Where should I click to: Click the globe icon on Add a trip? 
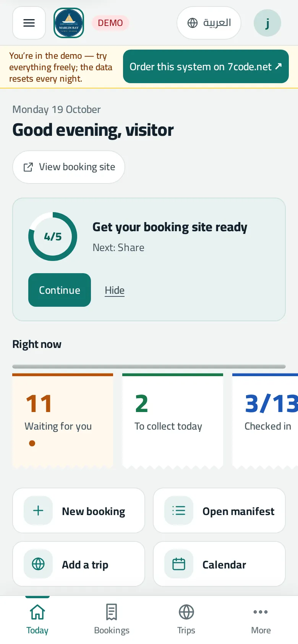click(38, 564)
